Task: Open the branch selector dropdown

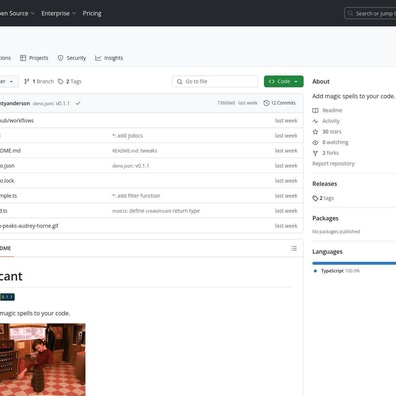Action: pos(8,81)
